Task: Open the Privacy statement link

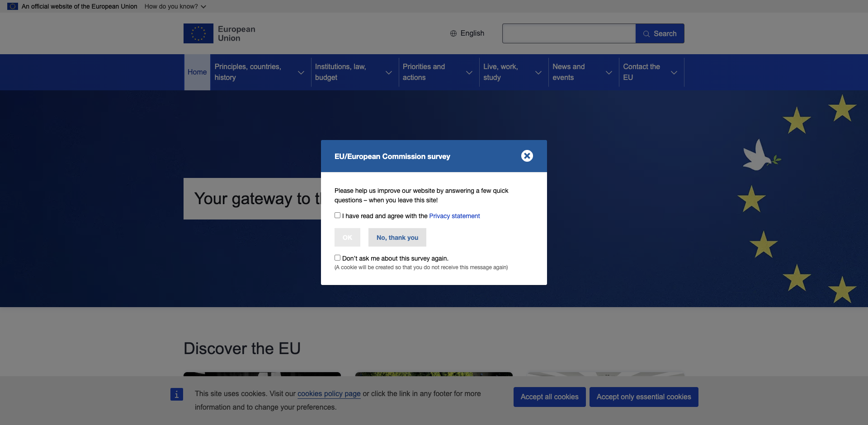Action: pos(454,216)
